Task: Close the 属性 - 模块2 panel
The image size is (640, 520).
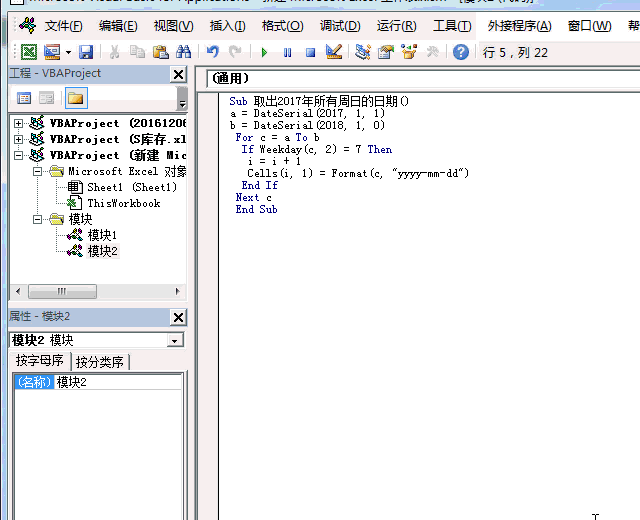Action: pos(178,318)
